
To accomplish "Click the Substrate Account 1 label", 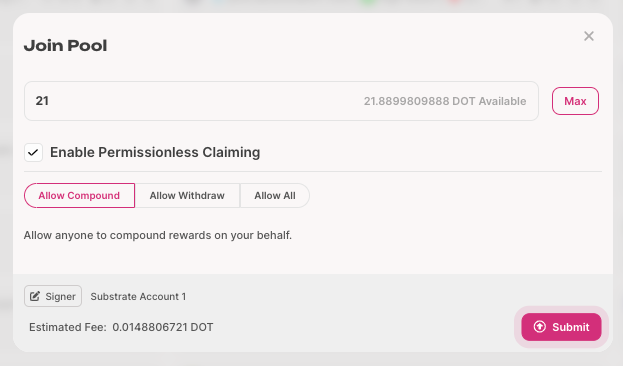I will click(138, 296).
